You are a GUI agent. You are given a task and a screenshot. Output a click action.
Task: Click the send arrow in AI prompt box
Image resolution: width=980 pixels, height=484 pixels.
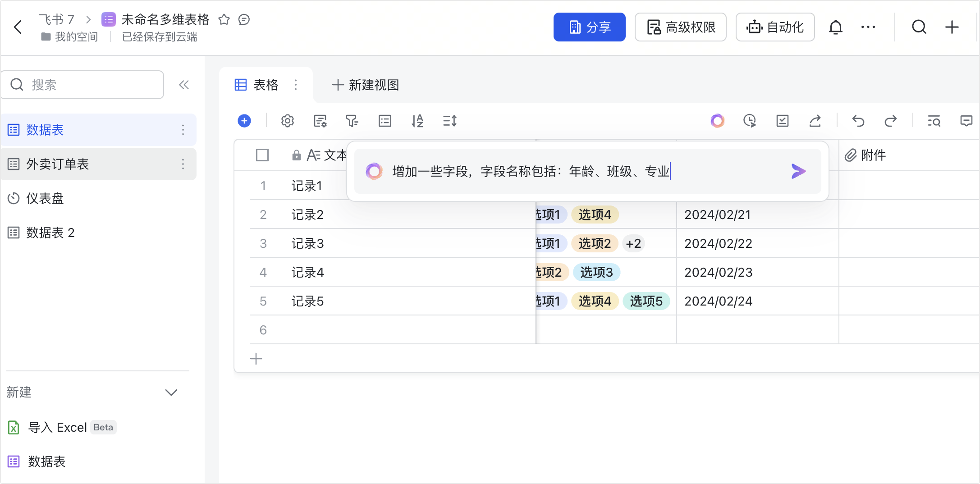(x=798, y=171)
